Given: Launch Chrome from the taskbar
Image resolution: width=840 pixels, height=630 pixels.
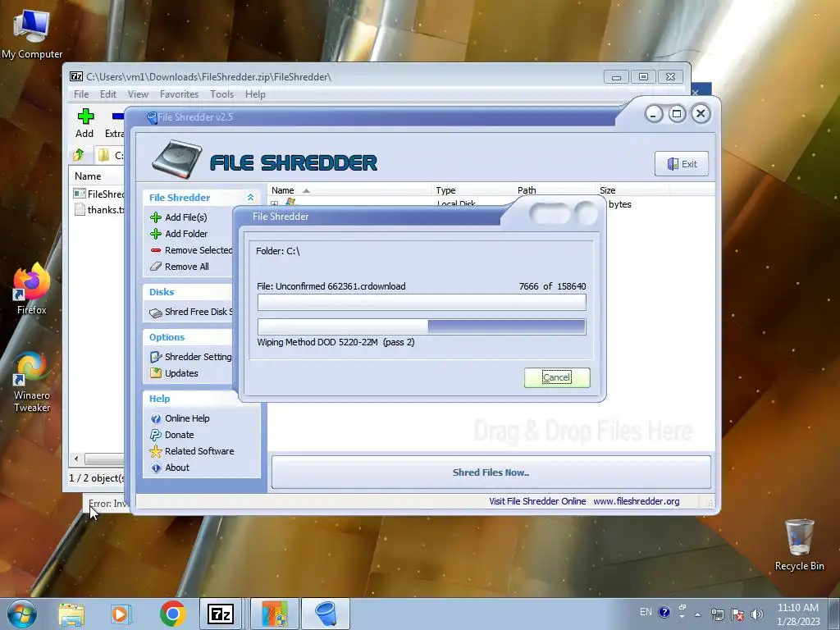Looking at the screenshot, I should tap(172, 614).
